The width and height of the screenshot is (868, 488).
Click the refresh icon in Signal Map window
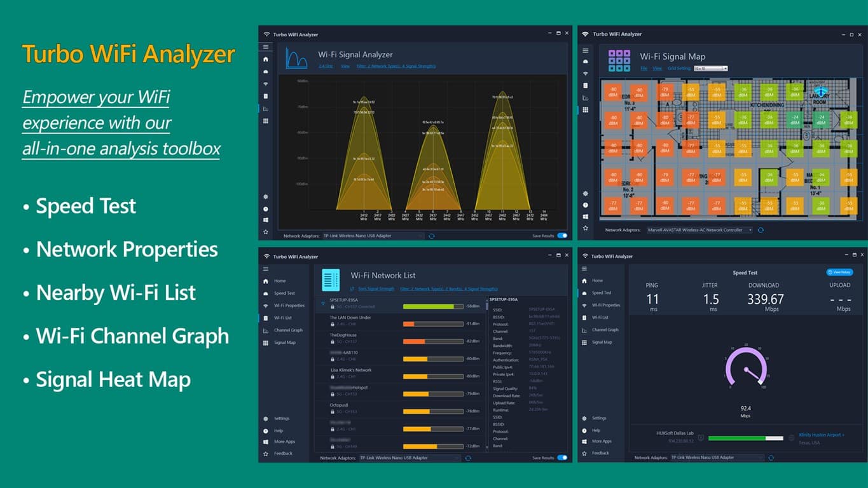(761, 230)
